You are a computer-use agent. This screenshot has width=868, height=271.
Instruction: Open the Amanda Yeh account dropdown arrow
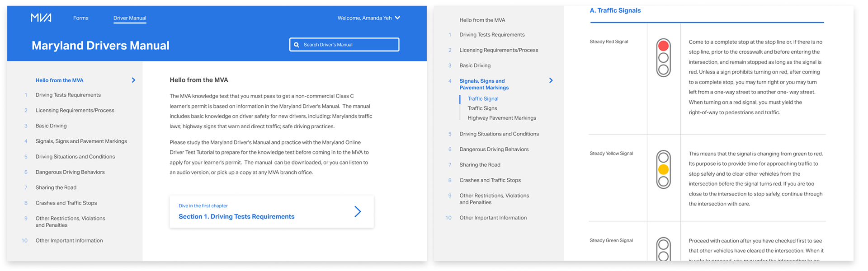pos(397,18)
